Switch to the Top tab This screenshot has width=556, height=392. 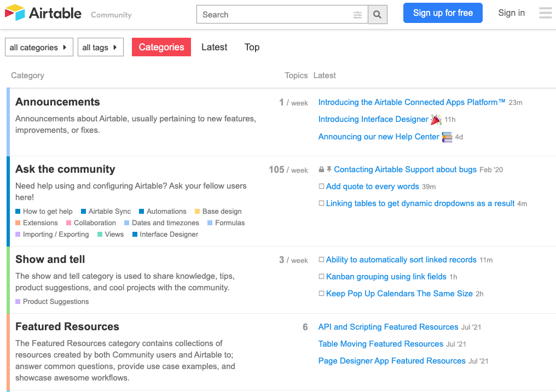252,47
